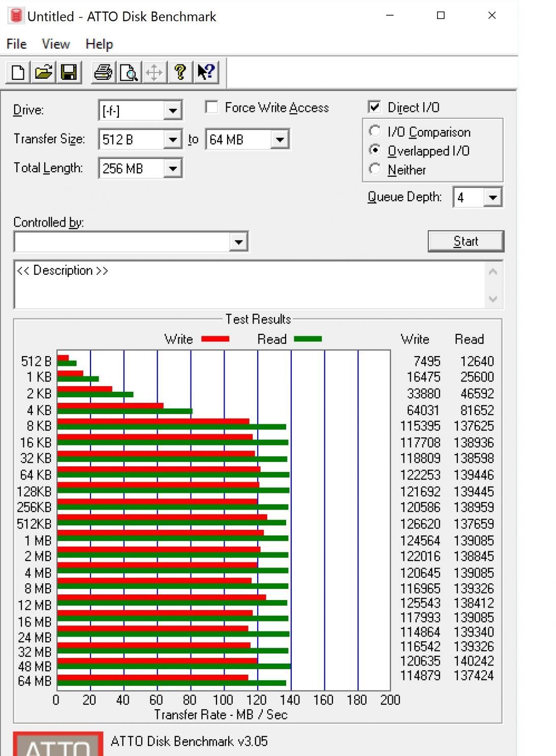Enable Force Write Access checkbox

coord(211,107)
